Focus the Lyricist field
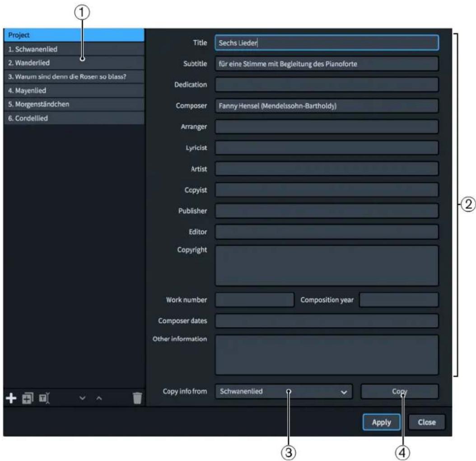Viewport: 476px width, 461px height. [327, 148]
